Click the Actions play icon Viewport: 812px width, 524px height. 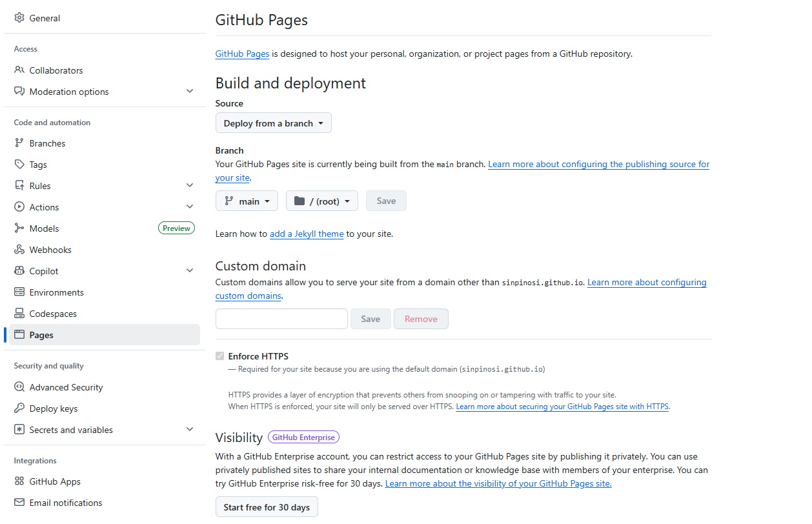19,207
